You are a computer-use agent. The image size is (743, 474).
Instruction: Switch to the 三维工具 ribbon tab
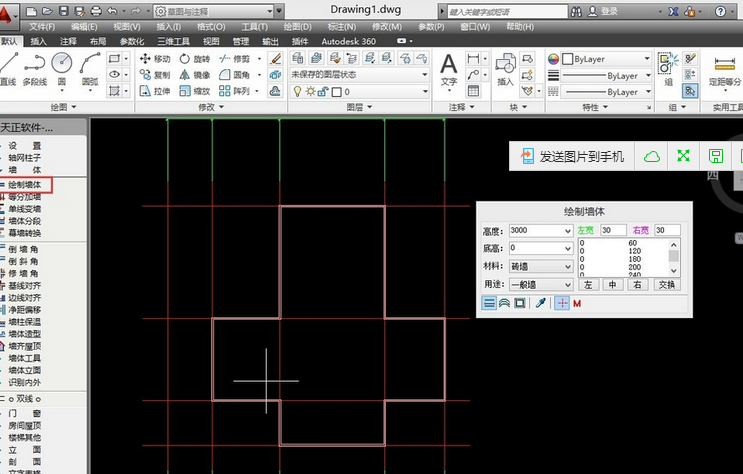pos(173,41)
